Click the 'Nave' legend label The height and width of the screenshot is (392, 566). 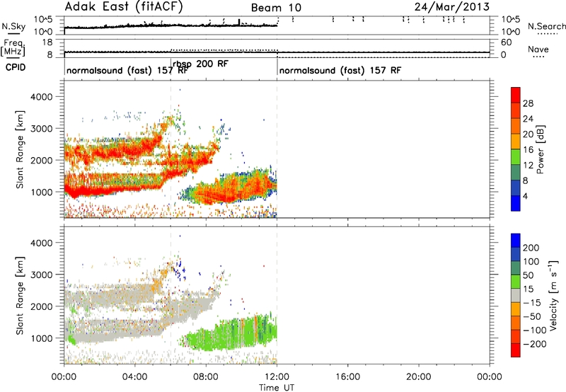[538, 50]
